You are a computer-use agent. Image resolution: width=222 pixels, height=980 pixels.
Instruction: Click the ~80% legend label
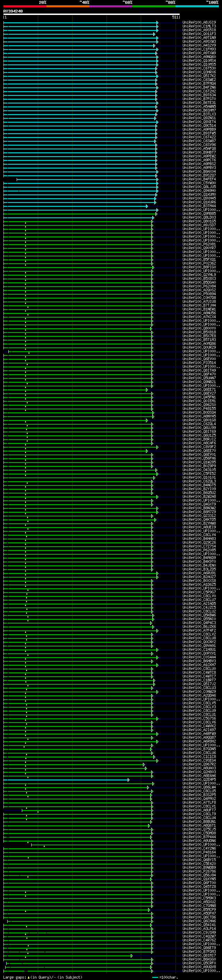(170, 2)
